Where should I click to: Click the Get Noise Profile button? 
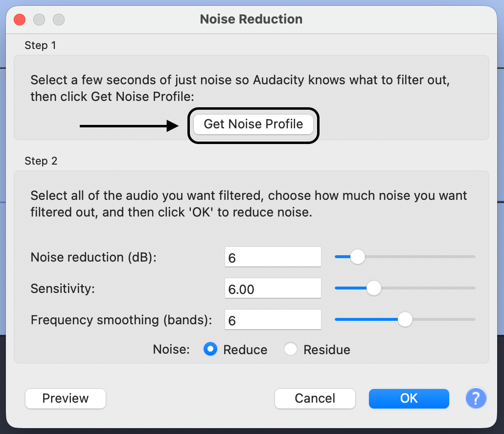(253, 124)
